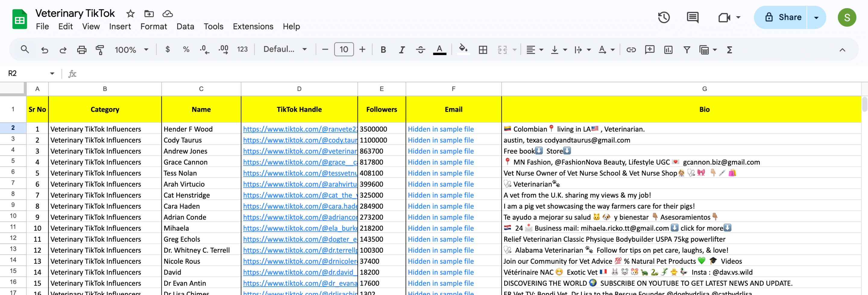The height and width of the screenshot is (295, 868).
Task: Open Cody Taurus's TikTok link
Action: tap(300, 140)
